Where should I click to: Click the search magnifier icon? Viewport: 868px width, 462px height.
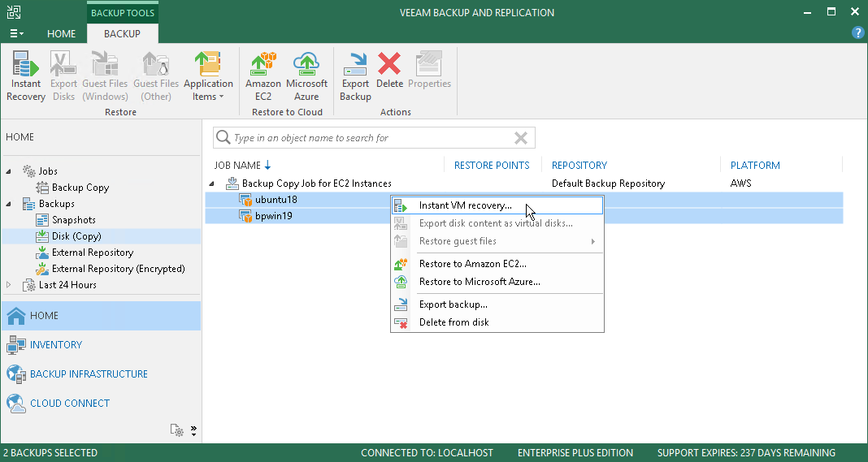coord(223,137)
